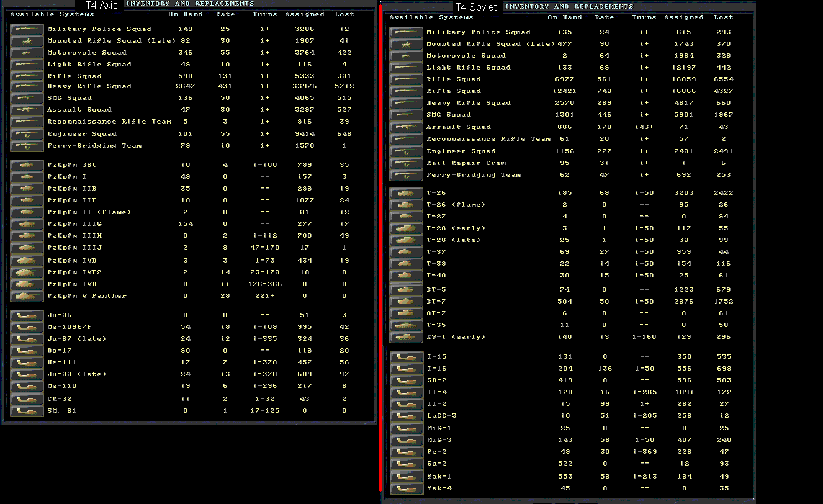This screenshot has width=823, height=504.
Task: Click the 'BT-5' name text
Action: click(x=436, y=290)
